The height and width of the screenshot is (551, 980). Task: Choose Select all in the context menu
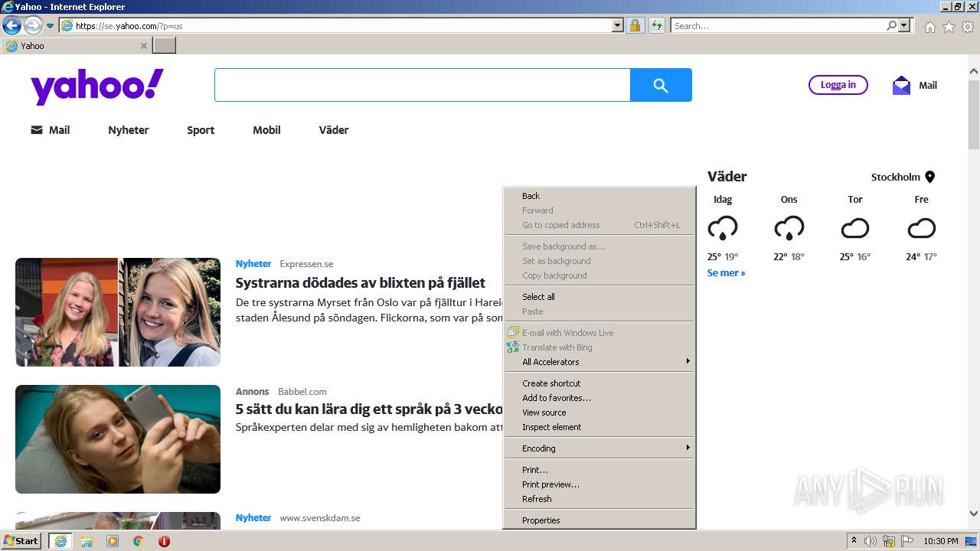coord(599,297)
